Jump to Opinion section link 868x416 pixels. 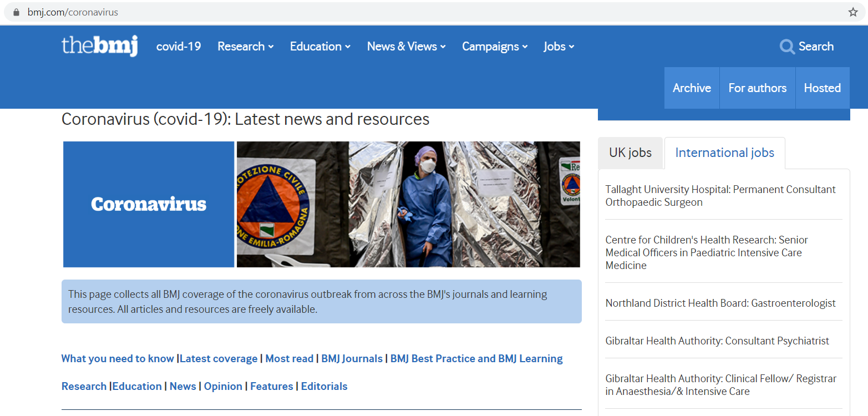223,387
